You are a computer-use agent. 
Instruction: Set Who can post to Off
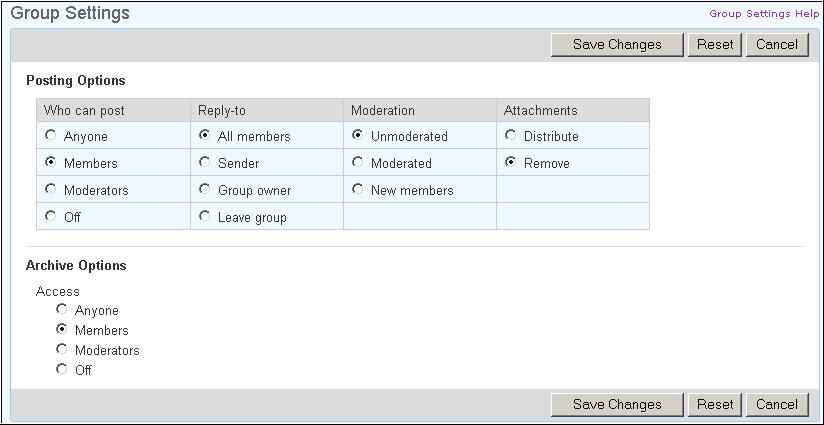coord(50,216)
